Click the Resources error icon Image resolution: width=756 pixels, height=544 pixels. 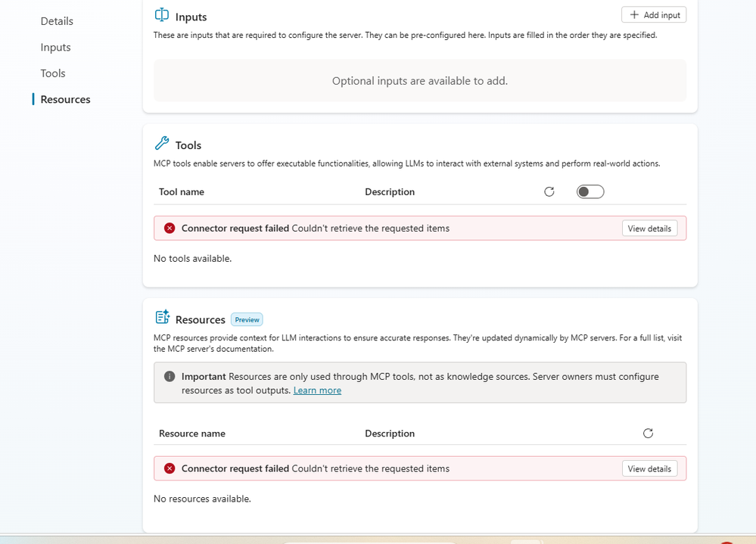coord(170,468)
